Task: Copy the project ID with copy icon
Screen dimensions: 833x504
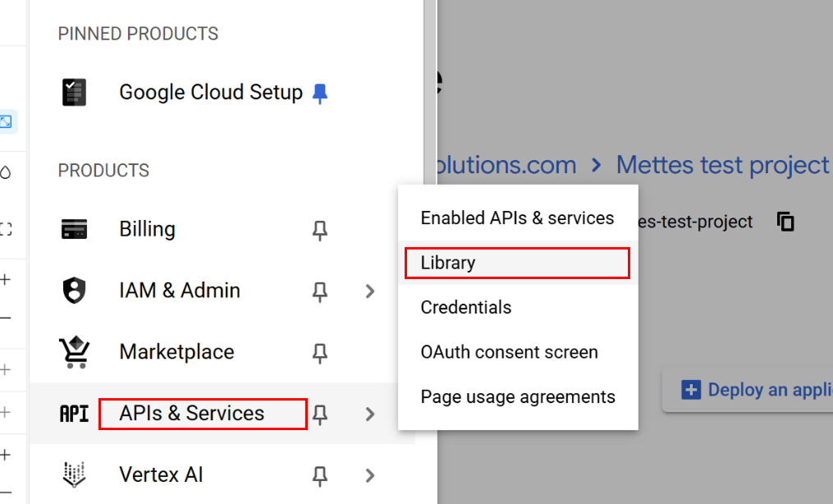Action: 785,222
